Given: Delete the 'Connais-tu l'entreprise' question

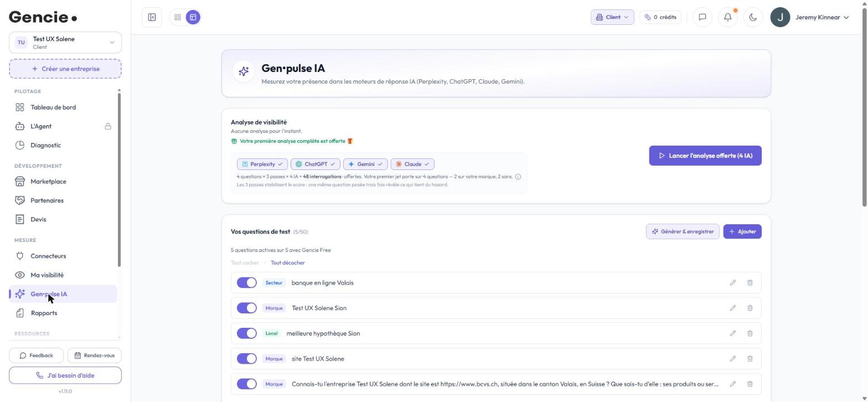Looking at the screenshot, I should pyautogui.click(x=750, y=384).
